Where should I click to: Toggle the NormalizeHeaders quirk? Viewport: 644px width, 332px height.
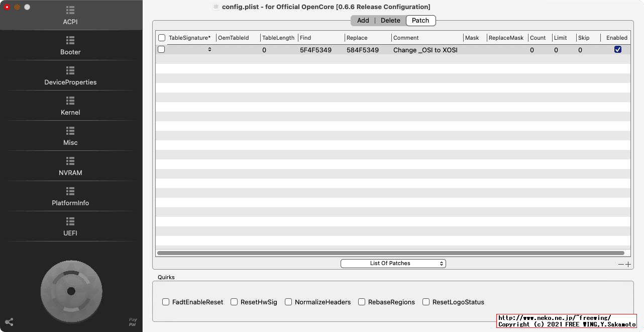click(x=288, y=302)
